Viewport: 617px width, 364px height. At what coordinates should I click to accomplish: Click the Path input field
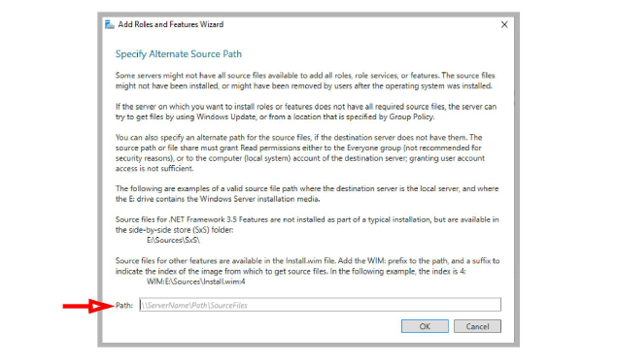tap(320, 305)
